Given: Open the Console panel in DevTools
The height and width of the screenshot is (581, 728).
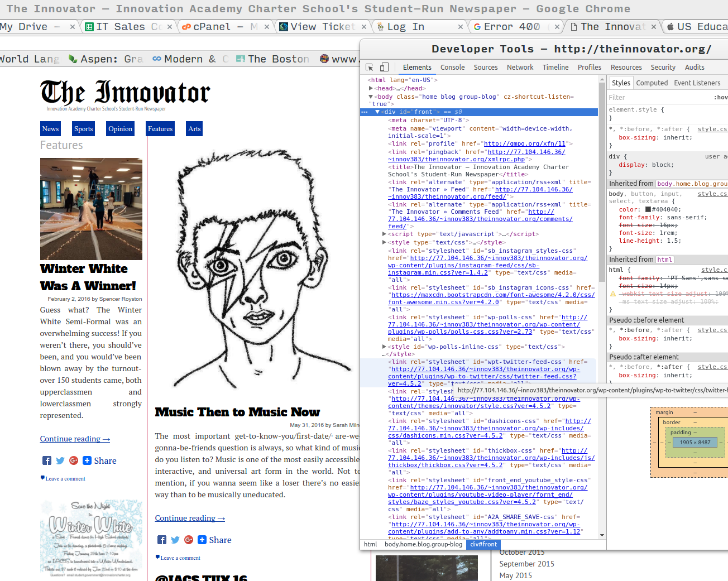Looking at the screenshot, I should pyautogui.click(x=452, y=67).
